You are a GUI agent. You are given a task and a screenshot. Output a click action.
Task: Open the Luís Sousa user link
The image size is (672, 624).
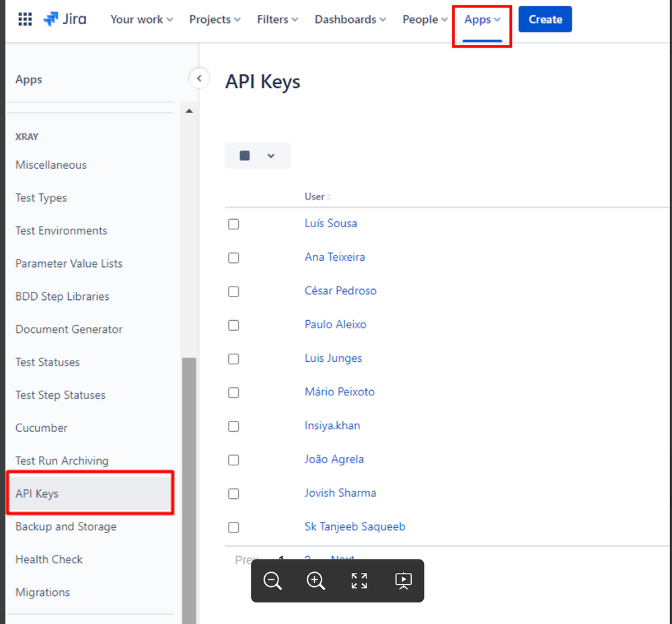[x=331, y=223]
